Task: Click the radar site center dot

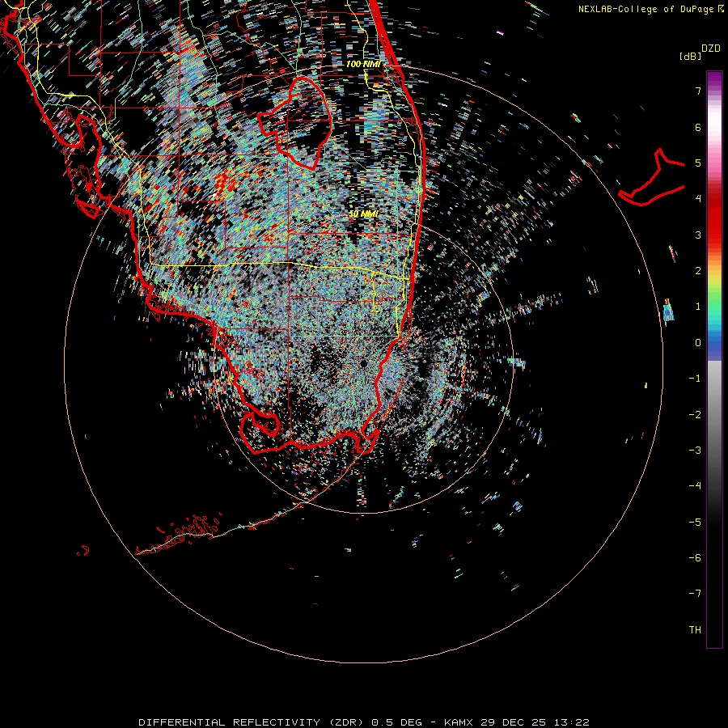Action: 363,363
